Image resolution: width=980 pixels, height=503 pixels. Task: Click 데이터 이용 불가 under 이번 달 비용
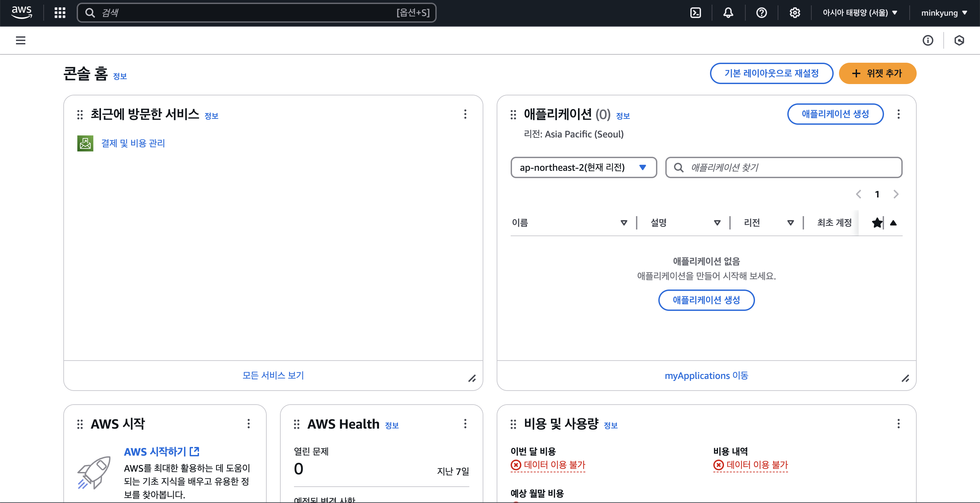(x=548, y=465)
